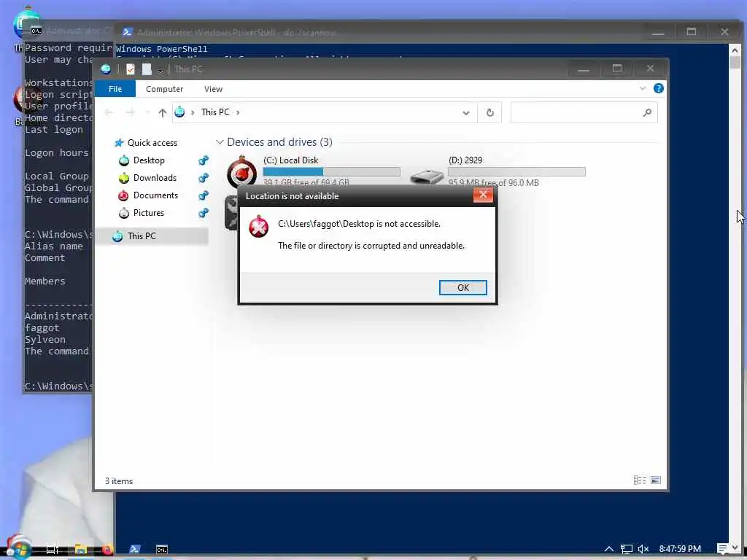
Task: Open the Computer ribbon tab
Action: pyautogui.click(x=164, y=89)
